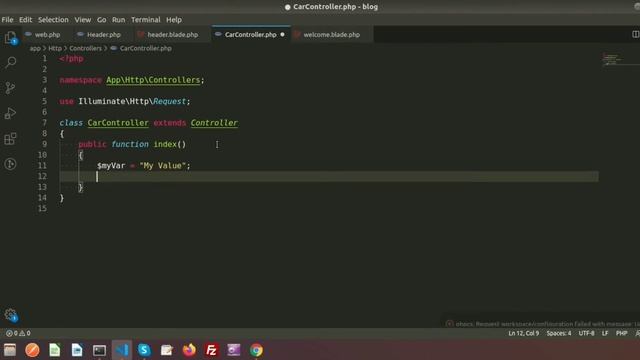
Task: Open the Search view in the activity bar
Action: (x=11, y=62)
